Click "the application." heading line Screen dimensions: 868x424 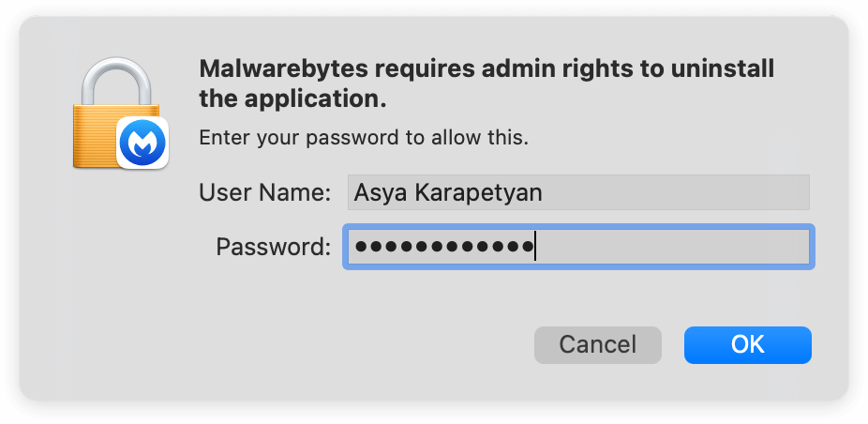(x=293, y=98)
